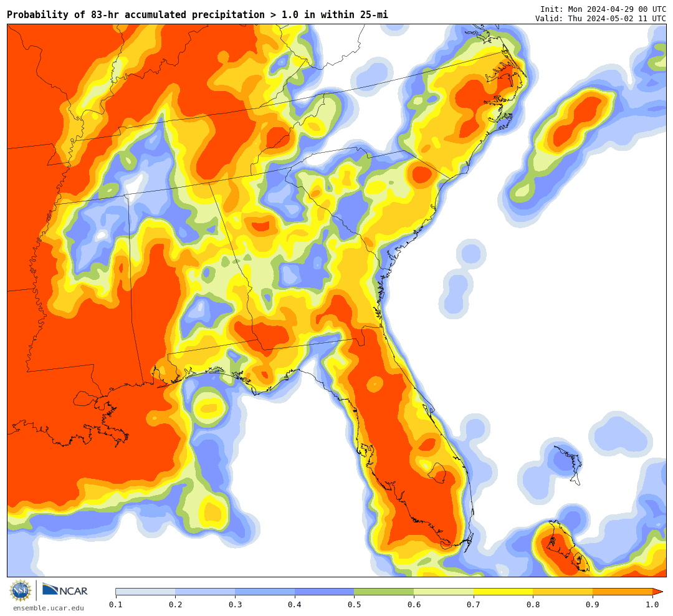Viewport: 673px width, 616px height.
Task: Click the Init: Mon 2024-04-29 00 UTC text
Action: click(x=603, y=9)
